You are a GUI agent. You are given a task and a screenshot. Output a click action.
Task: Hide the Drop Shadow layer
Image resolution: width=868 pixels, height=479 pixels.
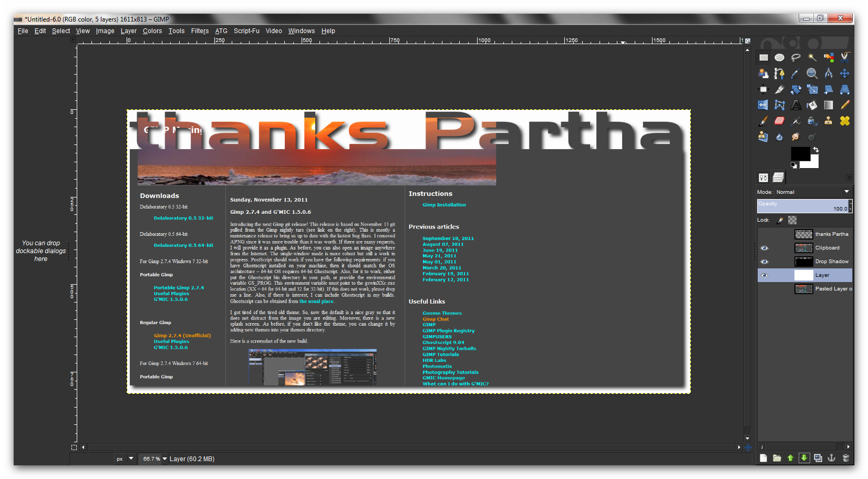tap(764, 262)
